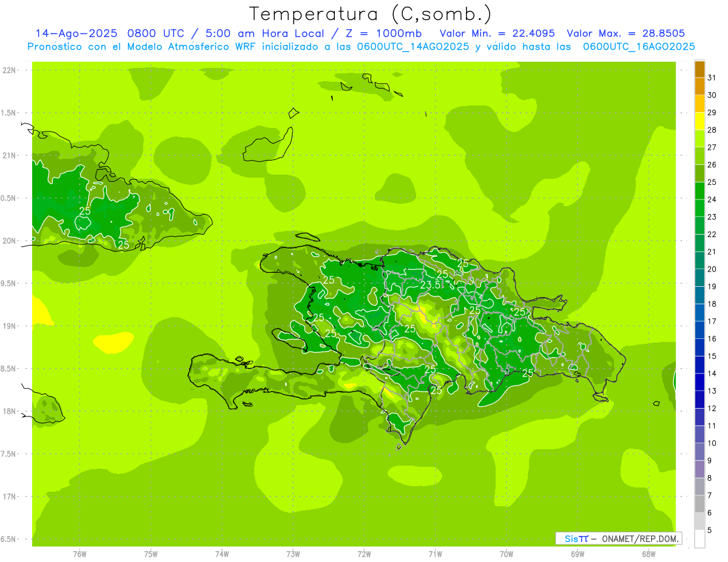Select the orange legend swatch between 29 and 30

click(x=699, y=104)
